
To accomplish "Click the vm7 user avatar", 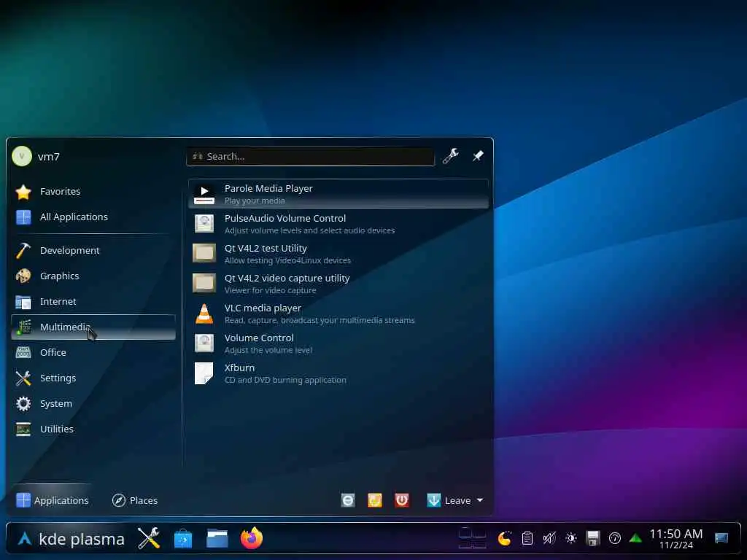I will coord(22,156).
